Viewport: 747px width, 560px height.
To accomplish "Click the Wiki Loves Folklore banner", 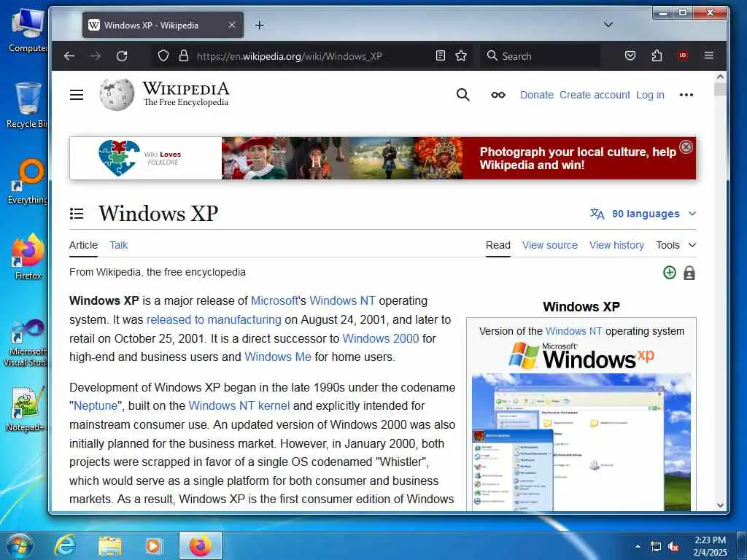I will coord(382,158).
